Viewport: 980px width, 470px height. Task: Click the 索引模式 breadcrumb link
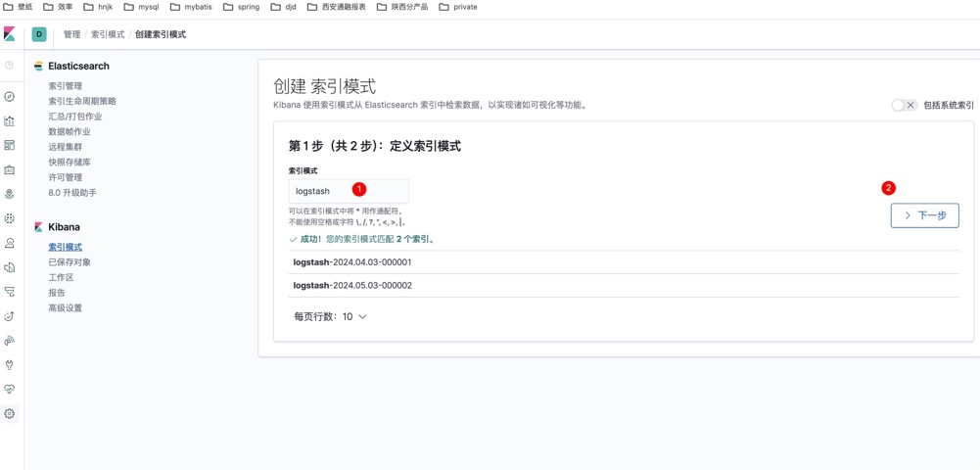click(x=108, y=34)
